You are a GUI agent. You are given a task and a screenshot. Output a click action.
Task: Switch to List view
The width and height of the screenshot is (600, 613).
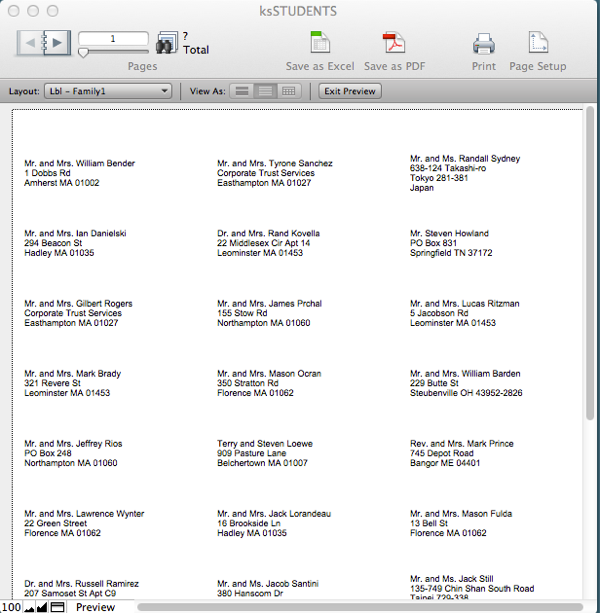[x=265, y=91]
